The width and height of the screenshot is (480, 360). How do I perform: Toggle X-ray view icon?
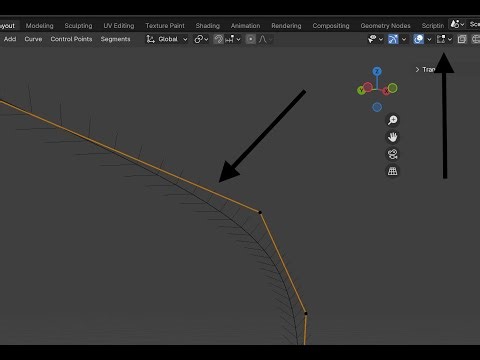pyautogui.click(x=462, y=39)
